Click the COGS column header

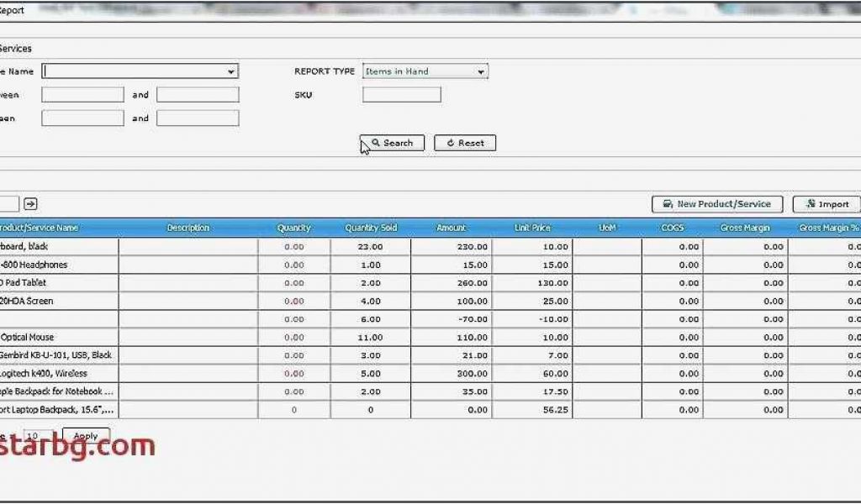click(672, 228)
